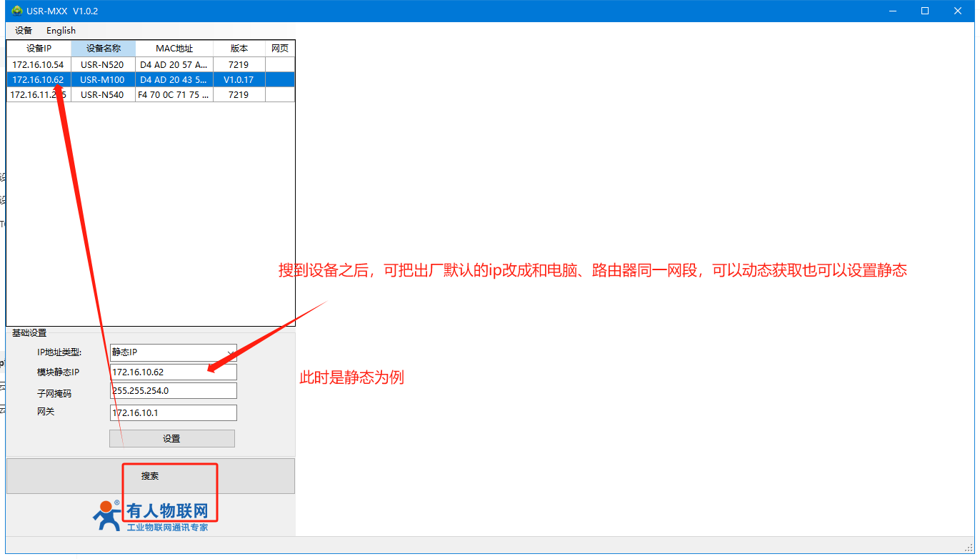Viewport: 980px width, 559px height.
Task: Select the USR-N540 device name cell
Action: pyautogui.click(x=102, y=95)
